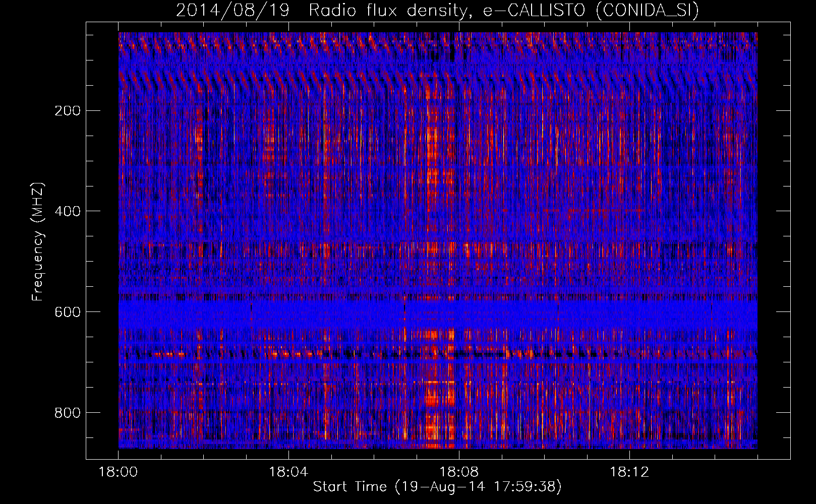
Task: Click the plot title containing e-CALLISTO (CONIDA_SI)
Action: pyautogui.click(x=437, y=11)
